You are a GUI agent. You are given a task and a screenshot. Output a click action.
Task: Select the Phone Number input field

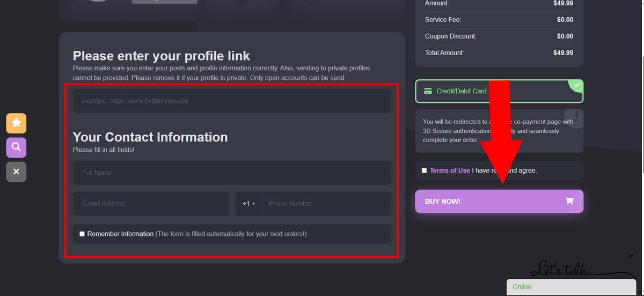(x=326, y=204)
